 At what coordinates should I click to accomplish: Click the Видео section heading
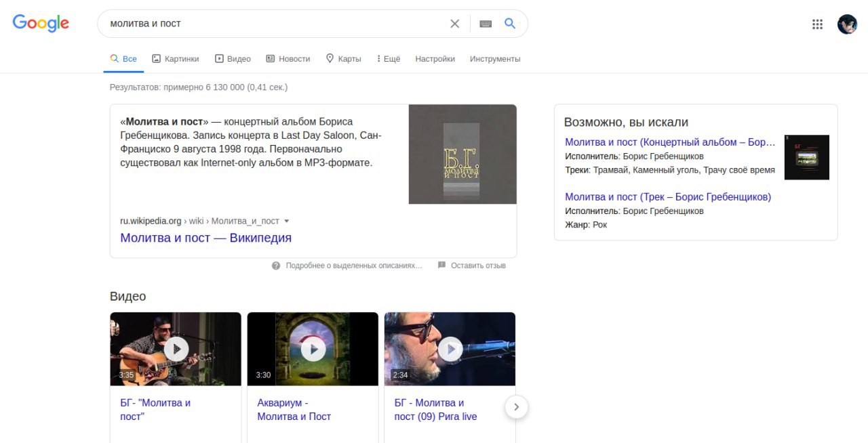127,296
